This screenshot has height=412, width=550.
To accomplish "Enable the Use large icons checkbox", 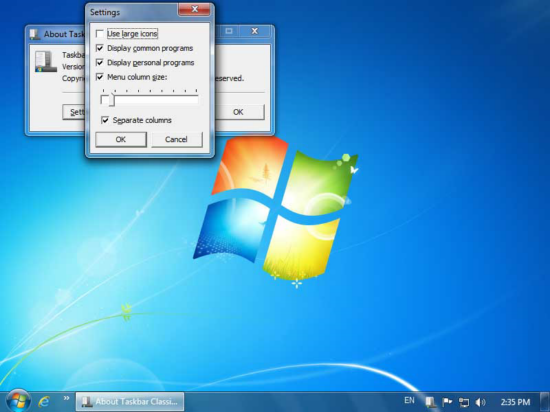I will coord(100,34).
